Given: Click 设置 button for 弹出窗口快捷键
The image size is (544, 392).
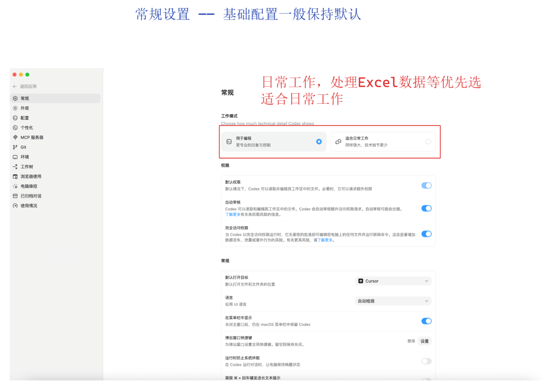Looking at the screenshot, I should [424, 341].
